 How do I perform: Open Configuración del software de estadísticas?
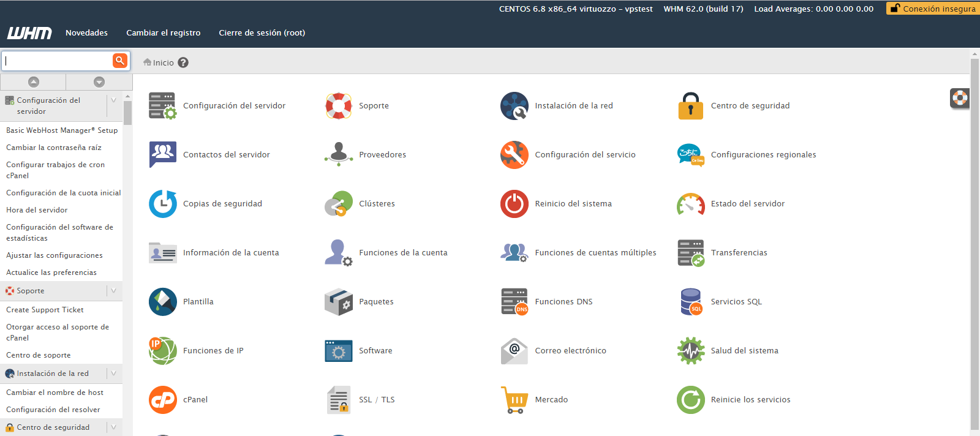(60, 233)
